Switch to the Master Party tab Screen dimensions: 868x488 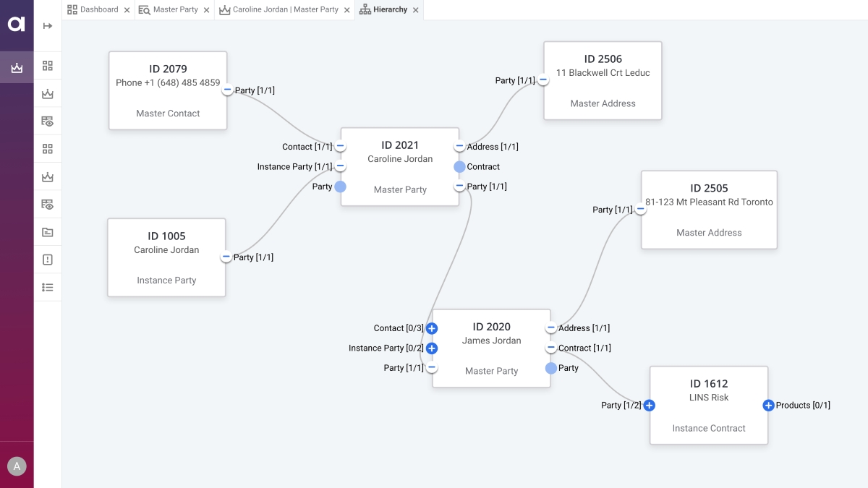pos(175,10)
